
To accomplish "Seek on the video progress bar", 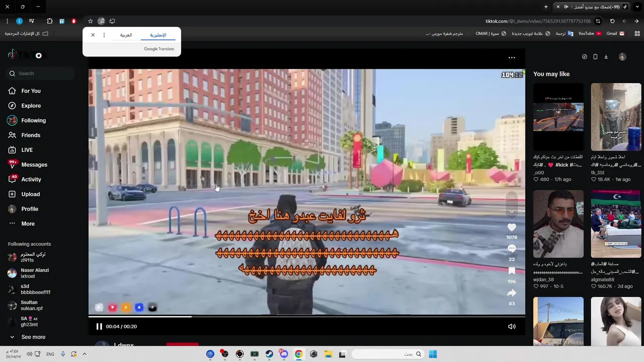I will click(x=307, y=316).
